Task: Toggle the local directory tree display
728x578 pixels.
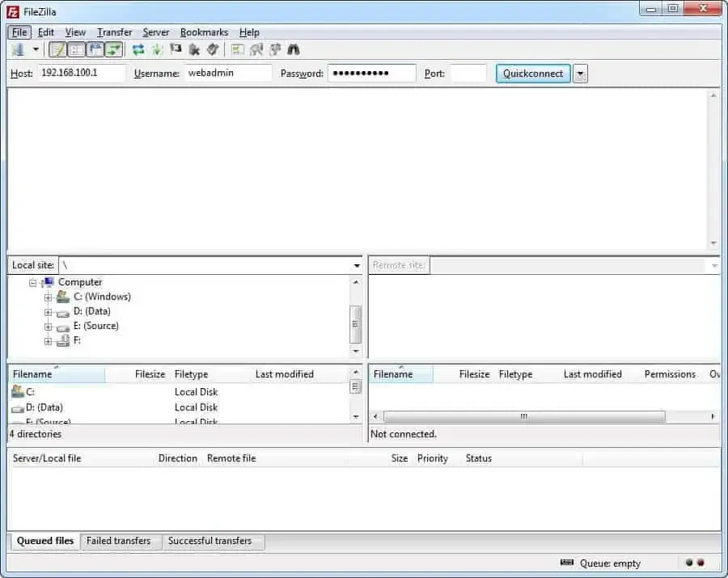Action: point(76,50)
